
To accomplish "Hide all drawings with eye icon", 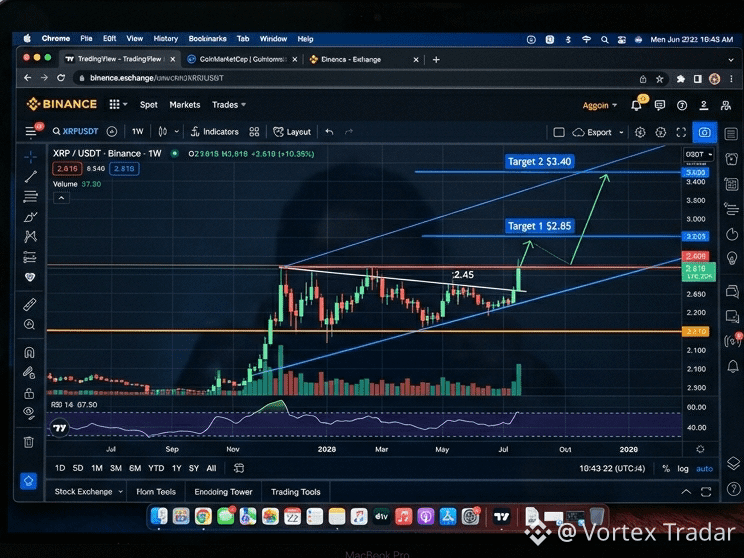I will (x=29, y=413).
